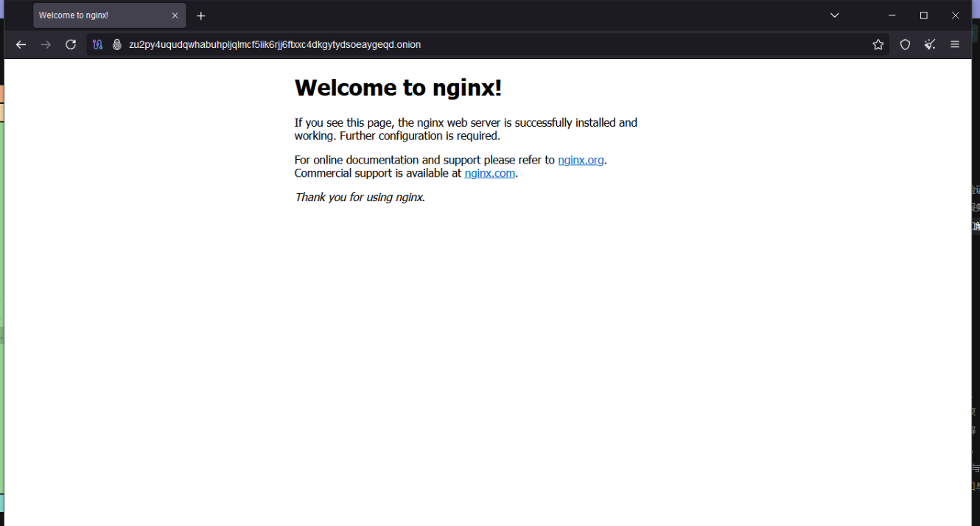Reload the current nginx page
980x526 pixels.
(71, 45)
